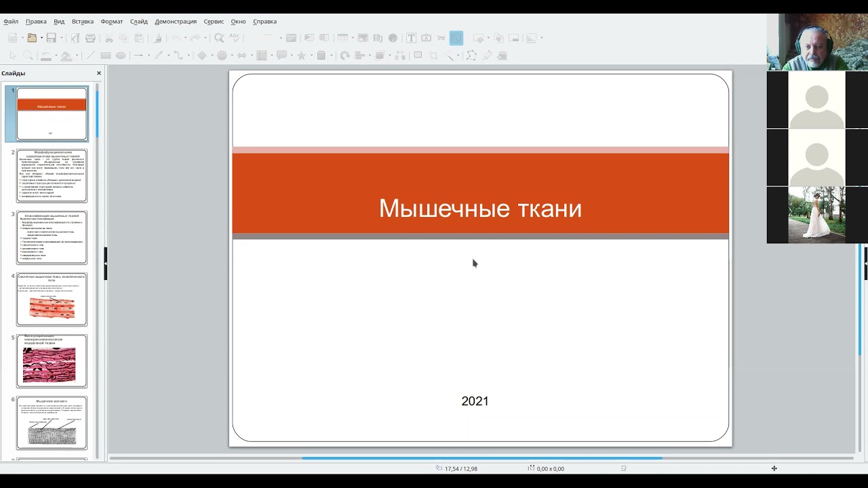Close the Слайды panel
Screen dimensions: 868x488
[99, 73]
